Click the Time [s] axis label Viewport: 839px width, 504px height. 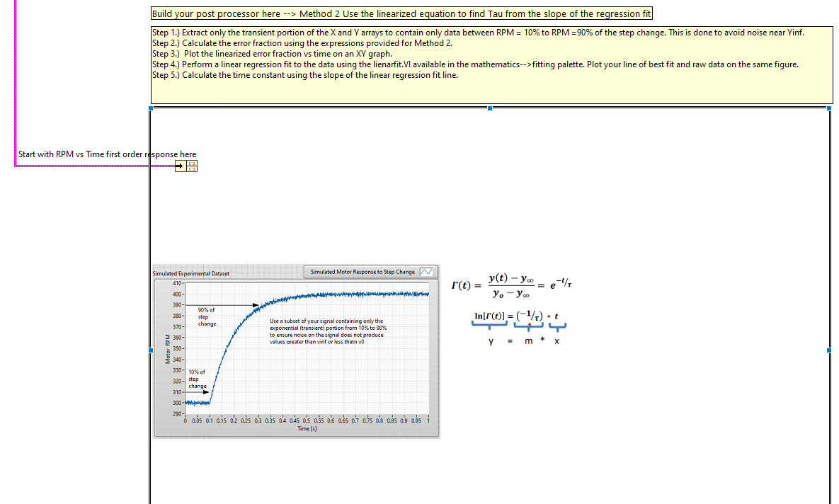pos(306,427)
